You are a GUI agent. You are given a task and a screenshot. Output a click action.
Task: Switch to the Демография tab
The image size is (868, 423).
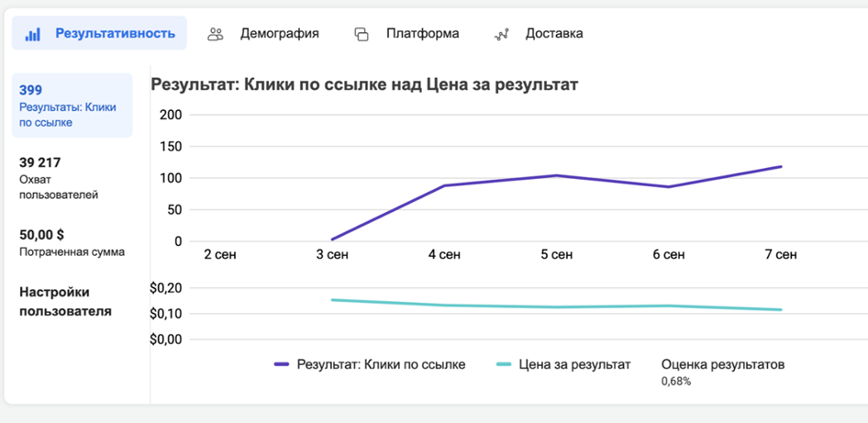tap(279, 34)
